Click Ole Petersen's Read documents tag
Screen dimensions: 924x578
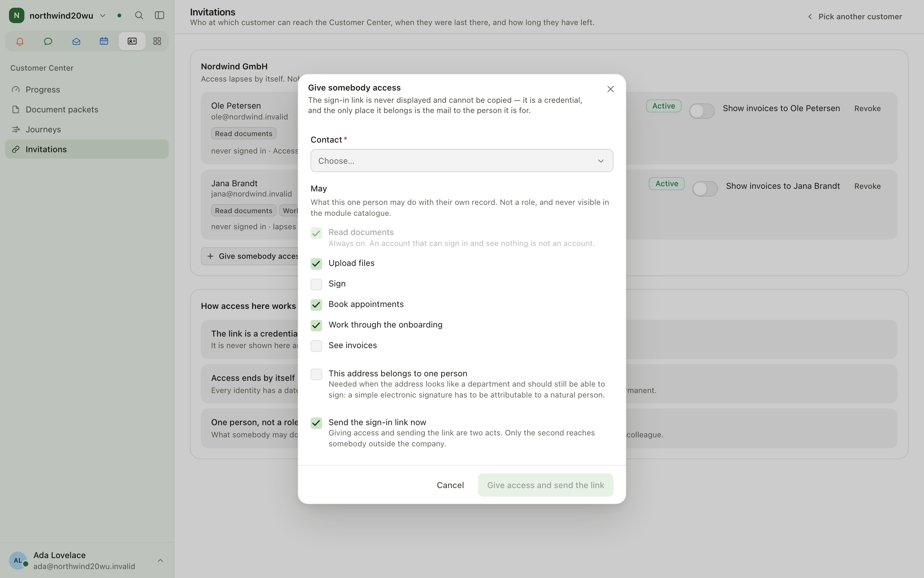tap(244, 133)
